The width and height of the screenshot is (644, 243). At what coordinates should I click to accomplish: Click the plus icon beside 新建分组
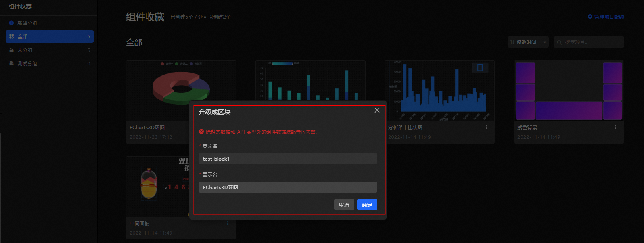tap(11, 23)
